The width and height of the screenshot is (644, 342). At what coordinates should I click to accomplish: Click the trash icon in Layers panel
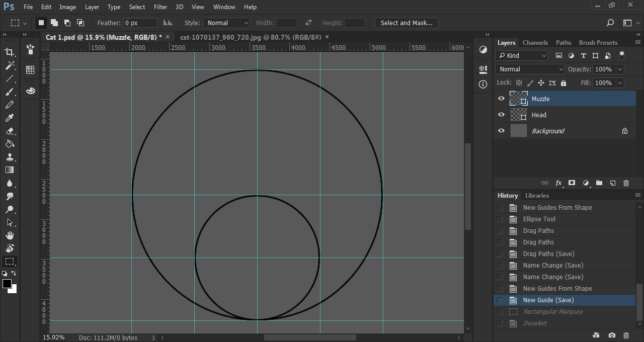tap(626, 183)
